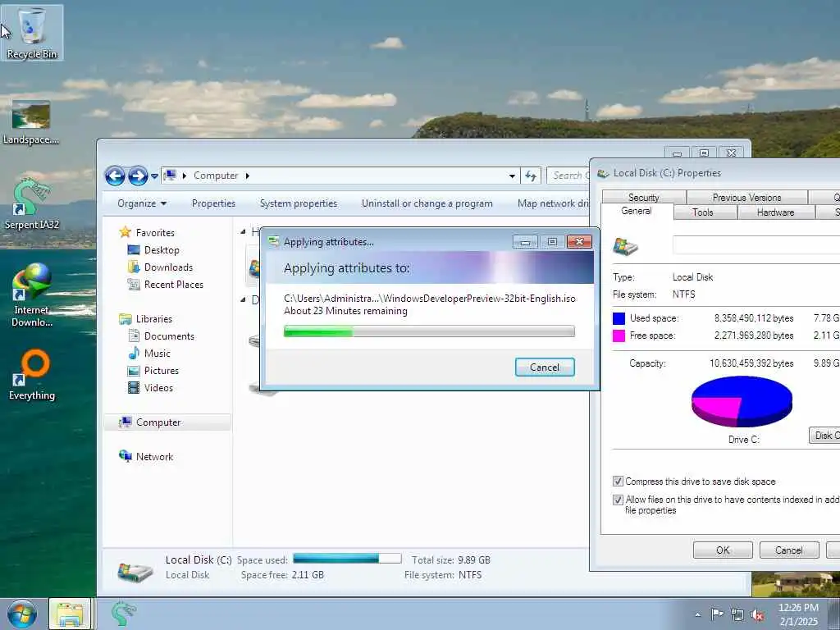Click the Disk Cleanup button
Screen dimensions: 840x630
pyautogui.click(x=824, y=435)
